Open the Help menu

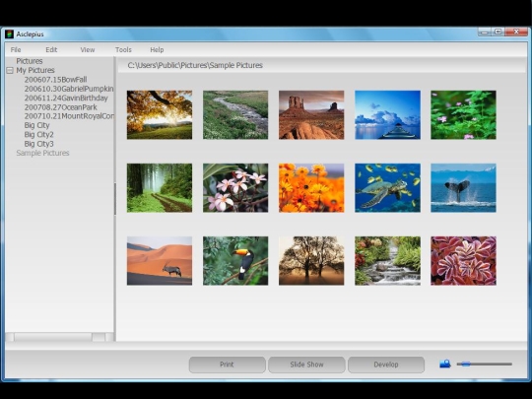157,50
